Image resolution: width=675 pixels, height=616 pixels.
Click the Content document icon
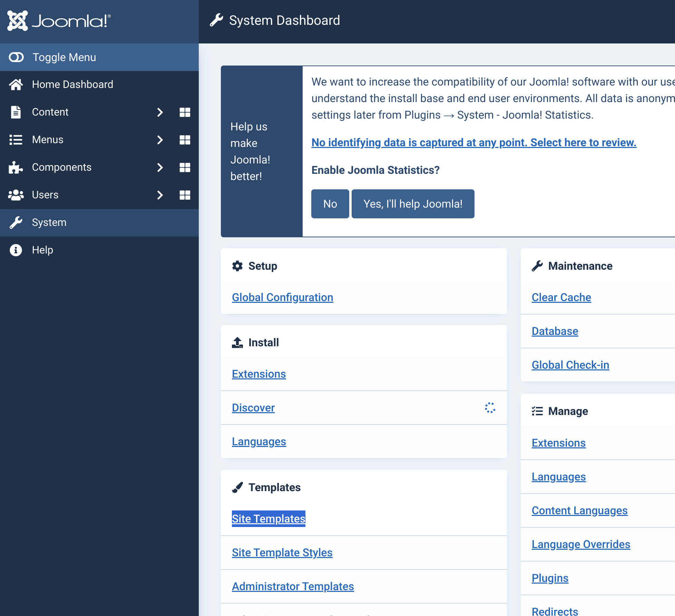point(16,112)
